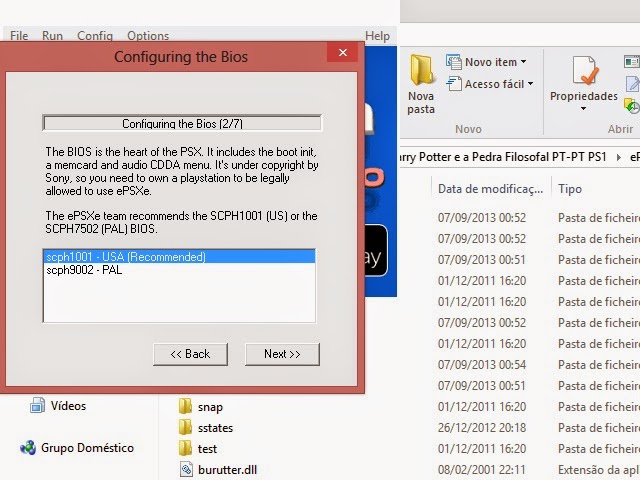Open the Run menu in ePSXe

pyautogui.click(x=52, y=36)
